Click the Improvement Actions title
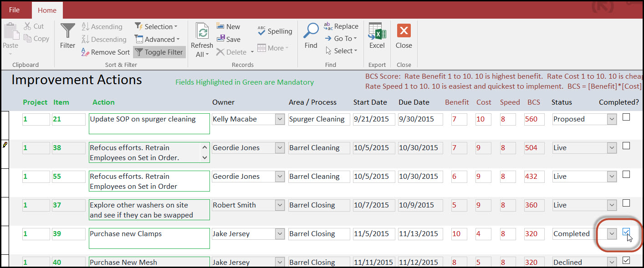This screenshot has width=644, height=268. tap(77, 80)
